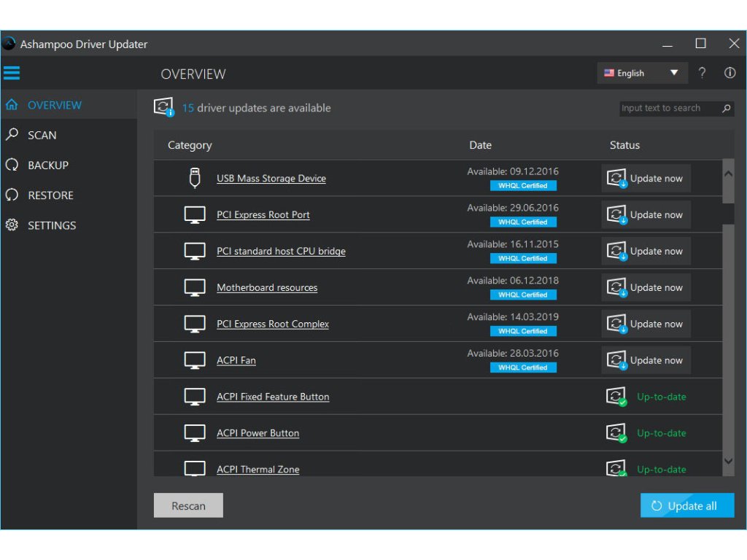Click the driver updates available icon
Screen dimensions: 747x560
(x=164, y=108)
